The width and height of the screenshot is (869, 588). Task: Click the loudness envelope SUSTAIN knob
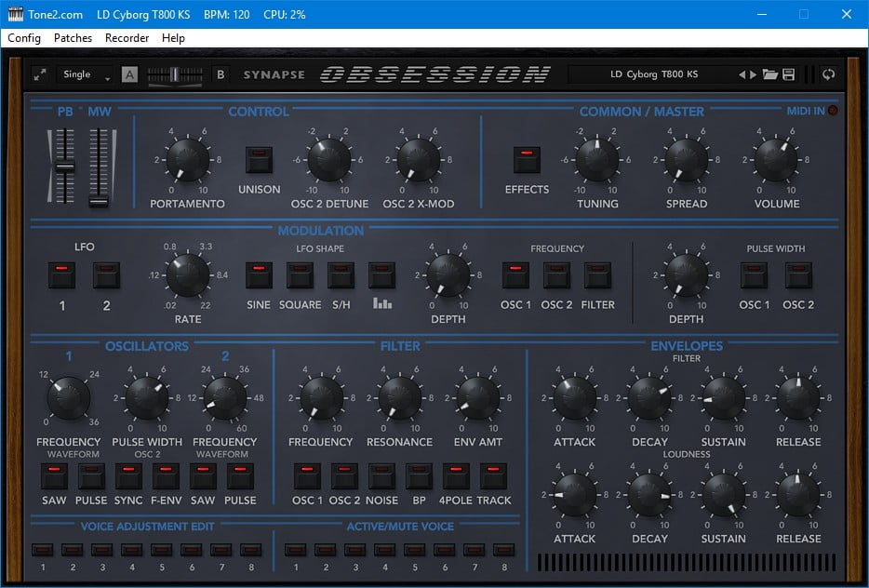coord(723,495)
